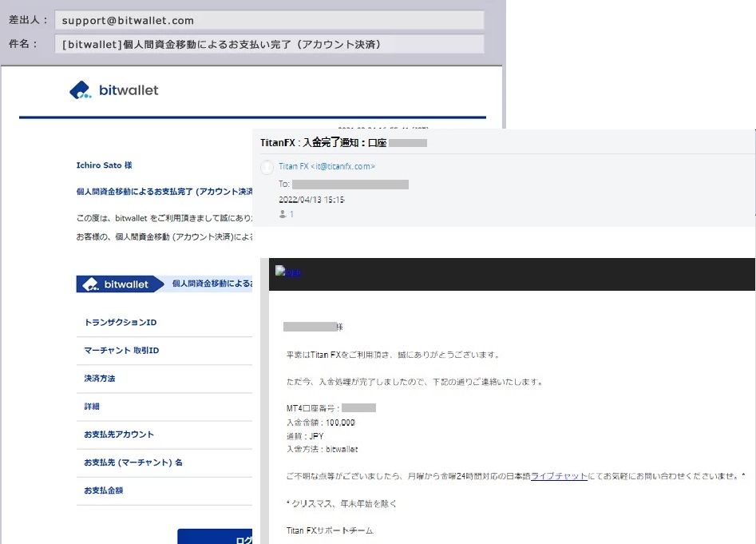
Task: Select the 決済方法 row
Action: (x=164, y=379)
